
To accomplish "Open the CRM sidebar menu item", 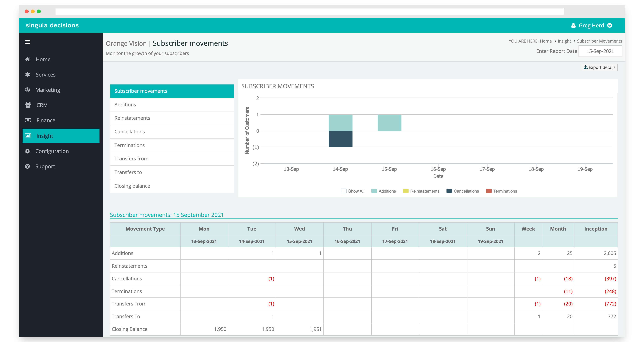I will pyautogui.click(x=61, y=105).
